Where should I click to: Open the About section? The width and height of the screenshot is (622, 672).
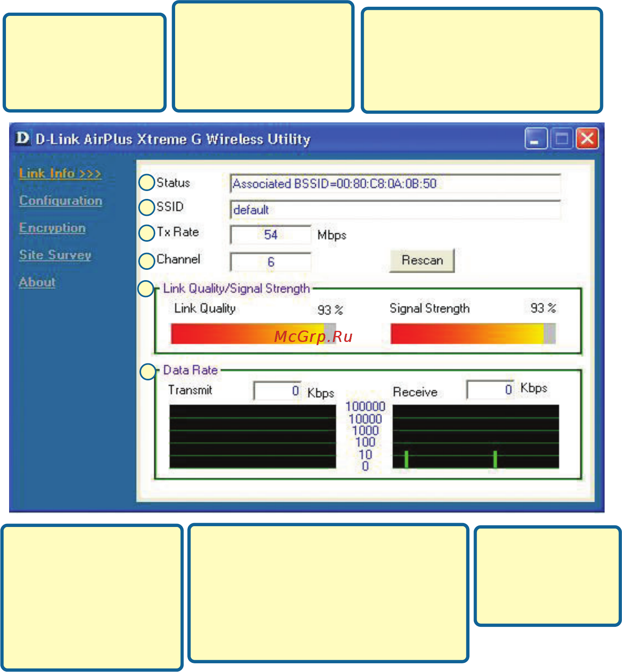(37, 282)
